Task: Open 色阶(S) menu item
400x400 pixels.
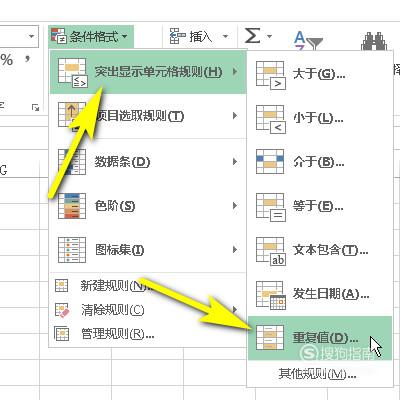Action: pos(148,206)
